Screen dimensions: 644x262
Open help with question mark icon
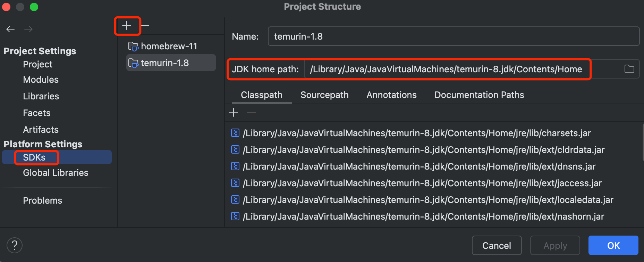(15, 245)
